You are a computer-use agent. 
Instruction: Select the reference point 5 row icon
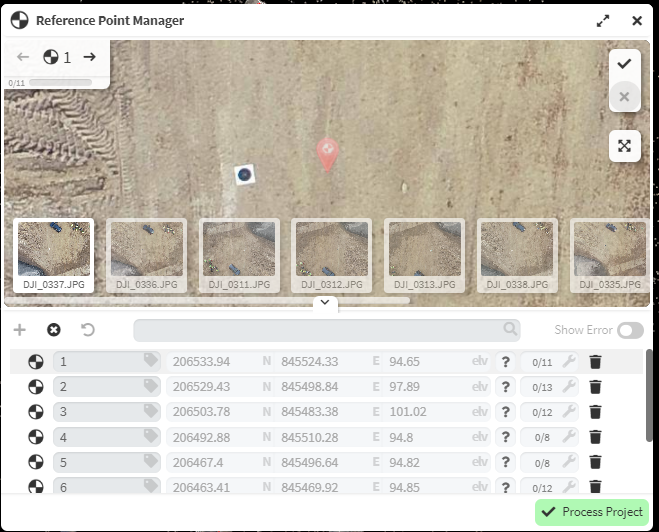click(x=36, y=462)
